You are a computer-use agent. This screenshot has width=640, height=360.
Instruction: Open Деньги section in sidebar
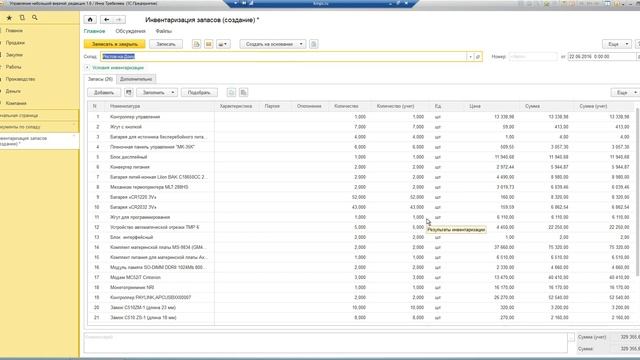(x=13, y=91)
